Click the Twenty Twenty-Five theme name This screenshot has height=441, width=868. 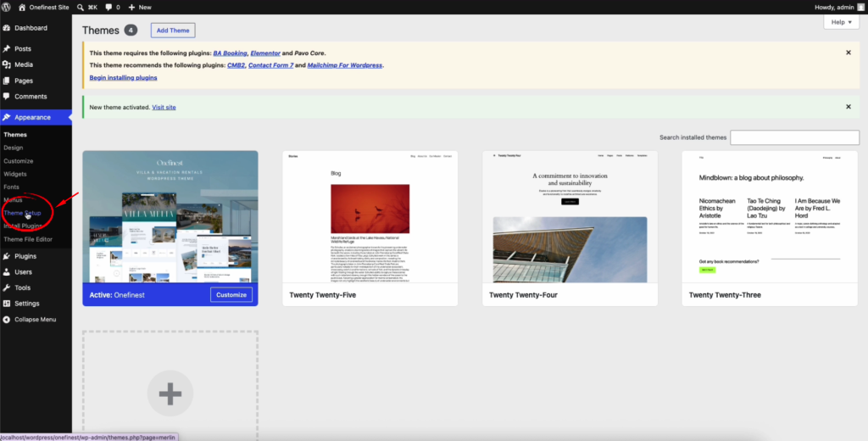coord(323,295)
